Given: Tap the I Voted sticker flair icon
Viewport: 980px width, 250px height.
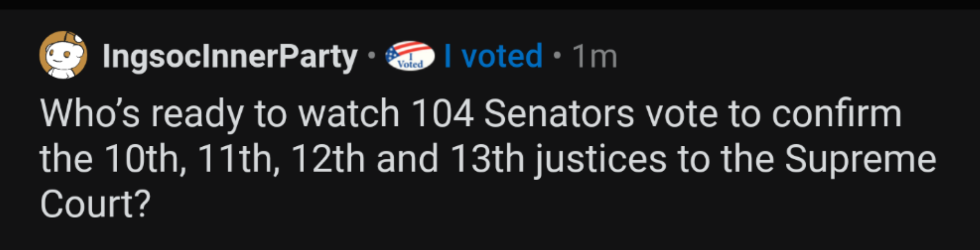Looking at the screenshot, I should point(410,56).
